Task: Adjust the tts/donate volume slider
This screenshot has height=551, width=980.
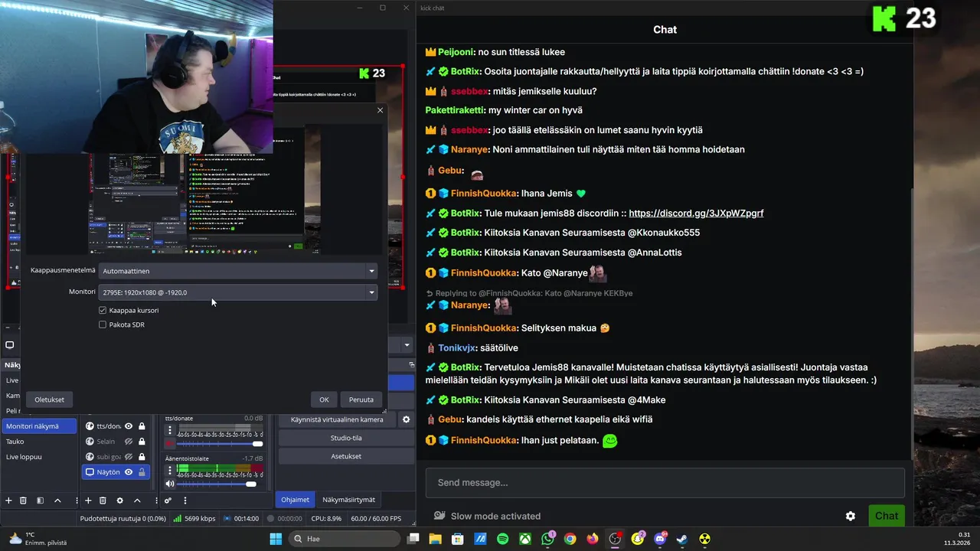Action: coord(220,444)
